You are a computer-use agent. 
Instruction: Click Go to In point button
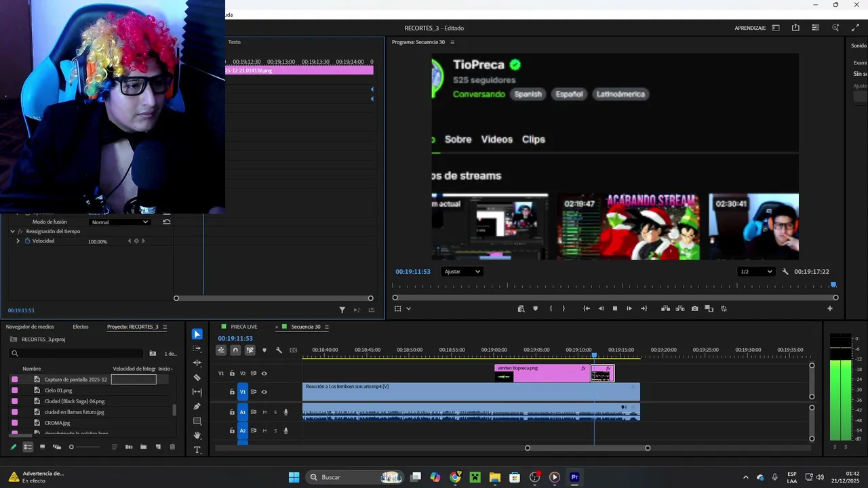point(587,308)
